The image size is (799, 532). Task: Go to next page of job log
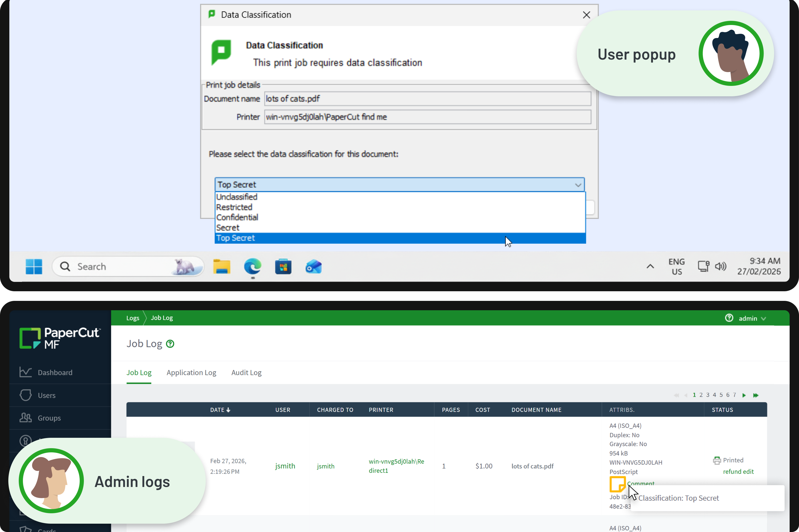[744, 395]
